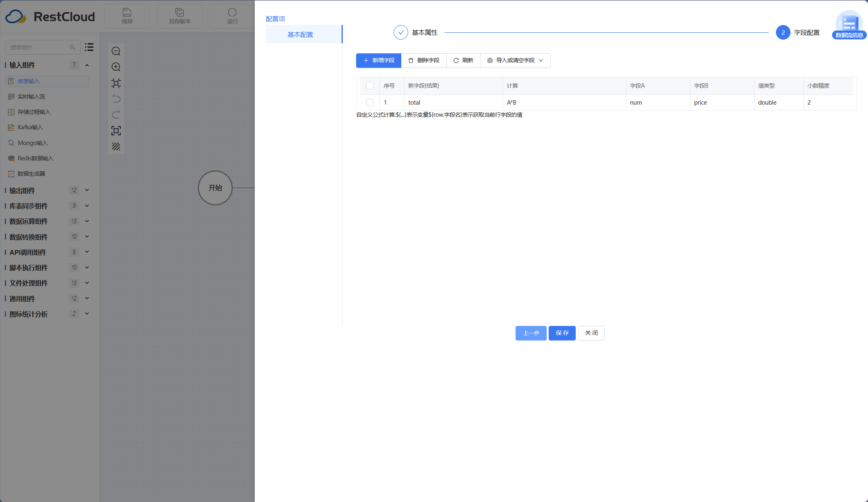
Task: Click the 小数精度 column header
Action: click(829, 86)
